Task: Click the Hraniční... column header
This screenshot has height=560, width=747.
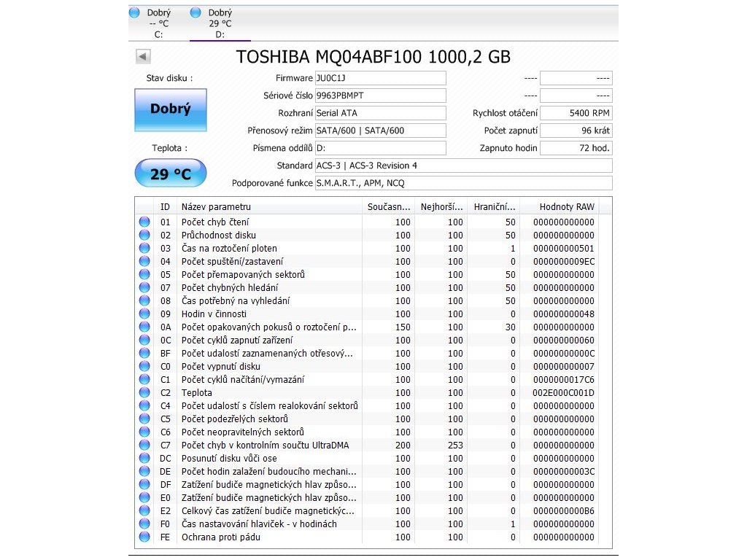Action: (x=494, y=207)
